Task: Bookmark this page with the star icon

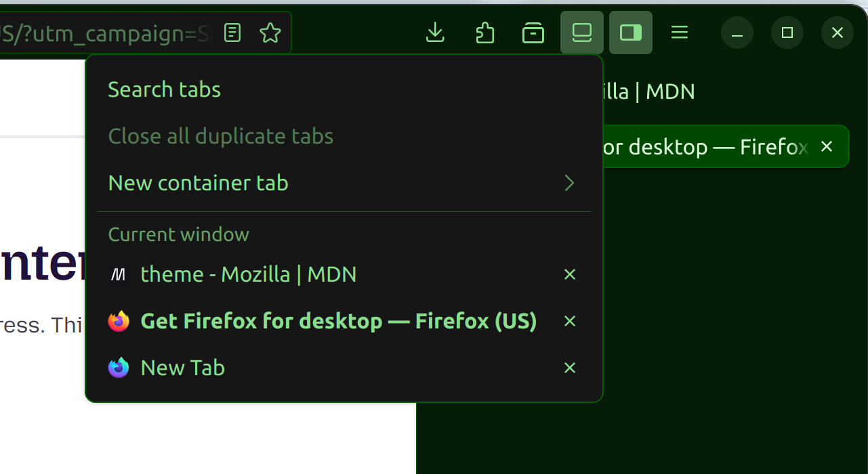Action: [x=270, y=33]
